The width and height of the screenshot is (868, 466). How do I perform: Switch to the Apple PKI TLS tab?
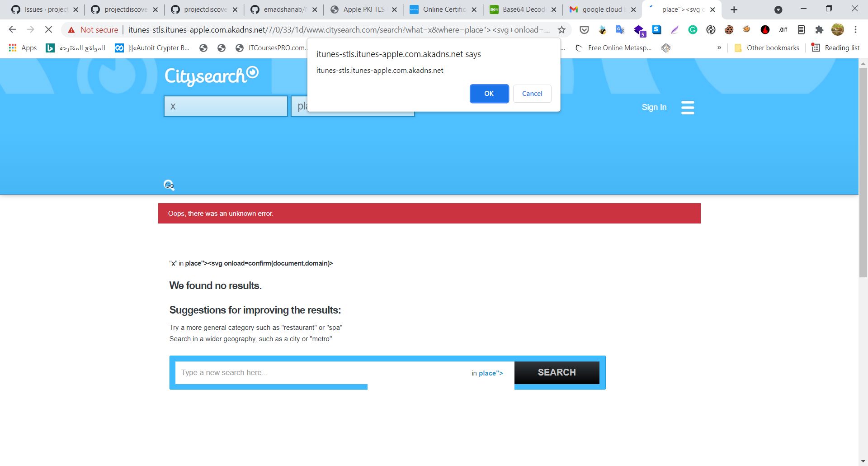click(x=363, y=10)
